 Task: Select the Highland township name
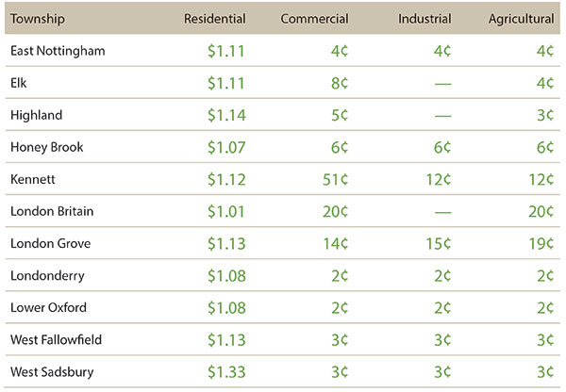pyautogui.click(x=35, y=115)
